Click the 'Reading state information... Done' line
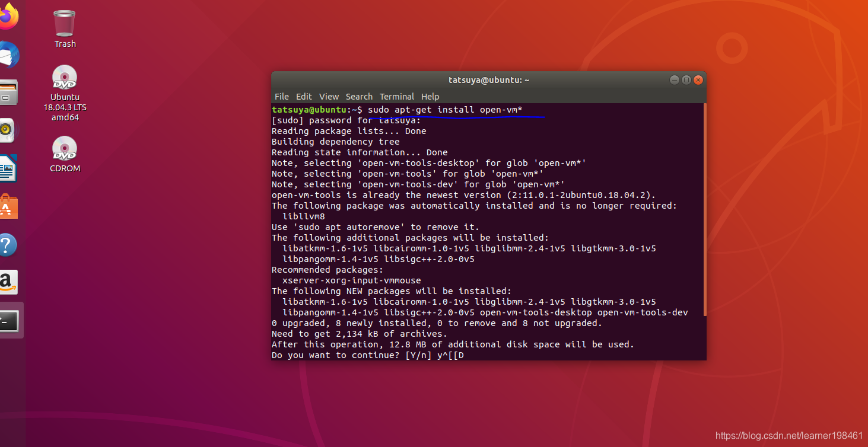 point(360,152)
